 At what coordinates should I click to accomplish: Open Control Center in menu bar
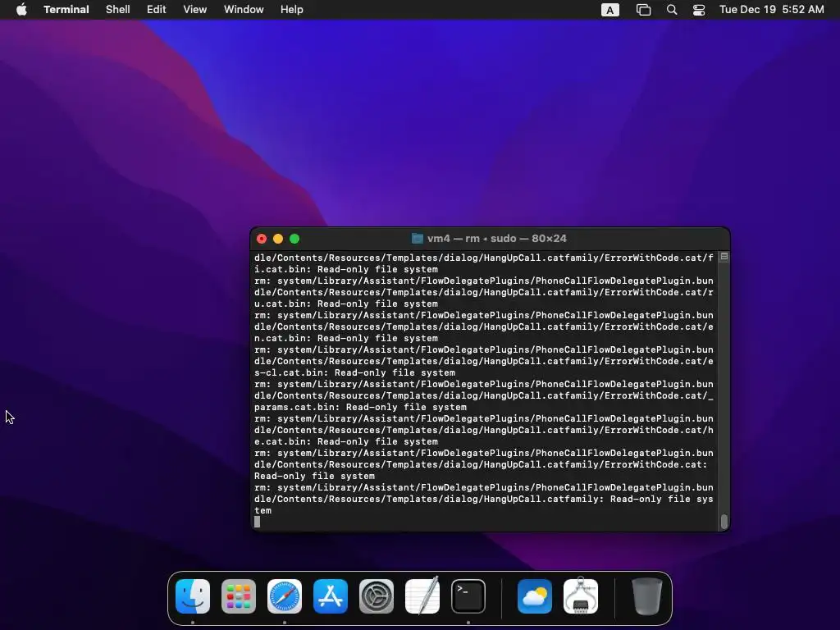pos(699,10)
